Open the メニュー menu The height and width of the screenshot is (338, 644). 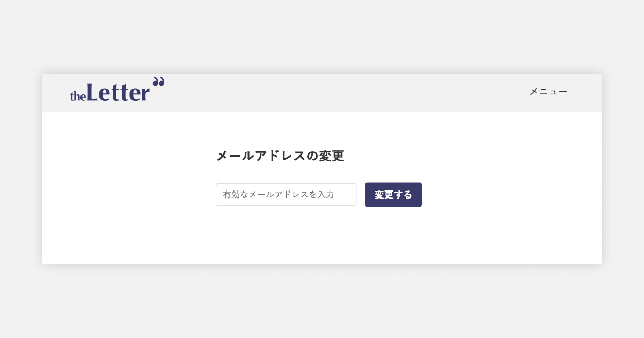click(548, 92)
